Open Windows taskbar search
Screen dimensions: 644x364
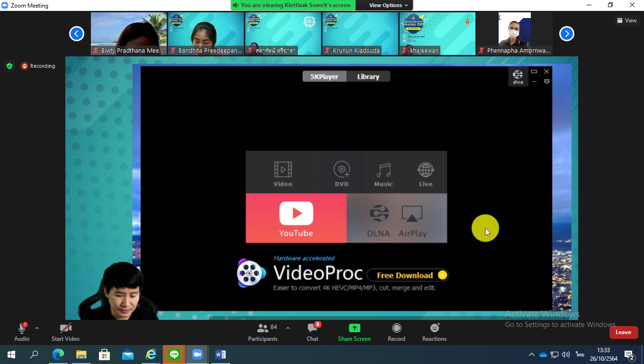coord(34,355)
